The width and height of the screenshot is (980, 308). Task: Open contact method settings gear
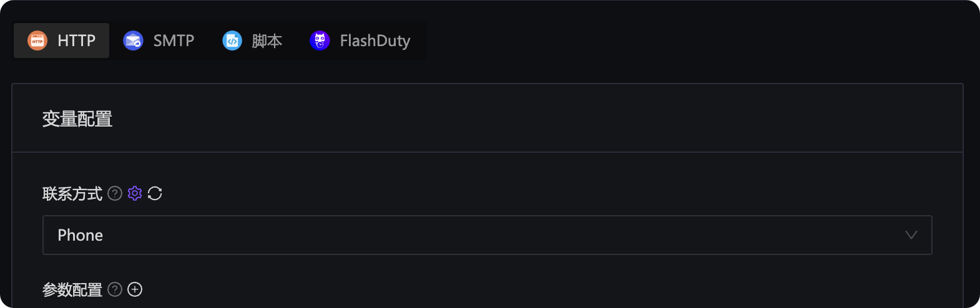point(135,193)
